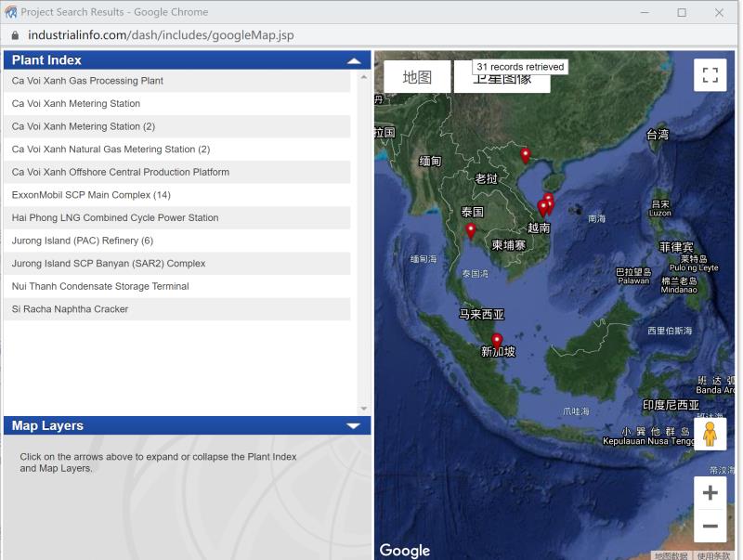This screenshot has width=743, height=560.
Task: Click the Google logo on the map
Action: point(405,550)
